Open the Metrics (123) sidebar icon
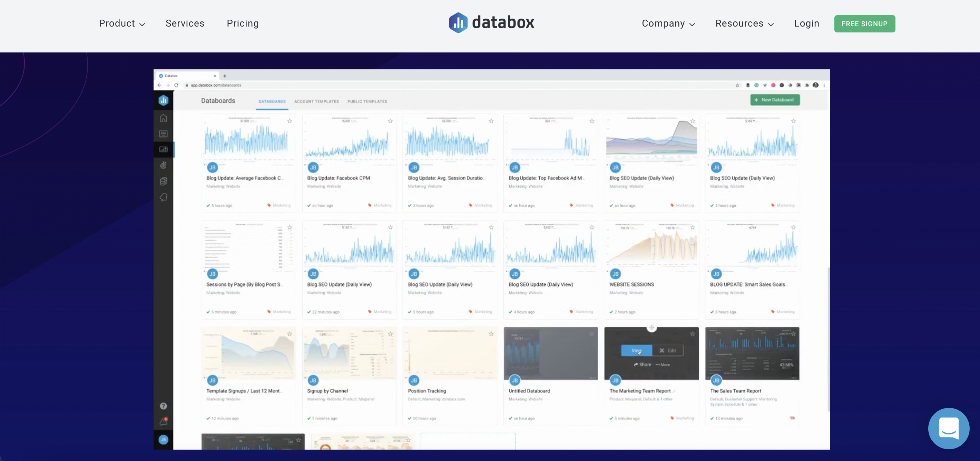 163,134
